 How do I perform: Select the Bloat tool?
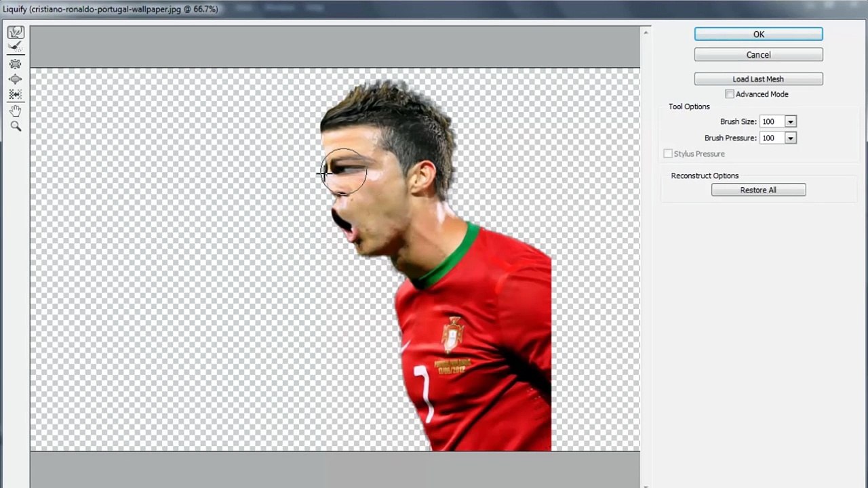click(16, 79)
